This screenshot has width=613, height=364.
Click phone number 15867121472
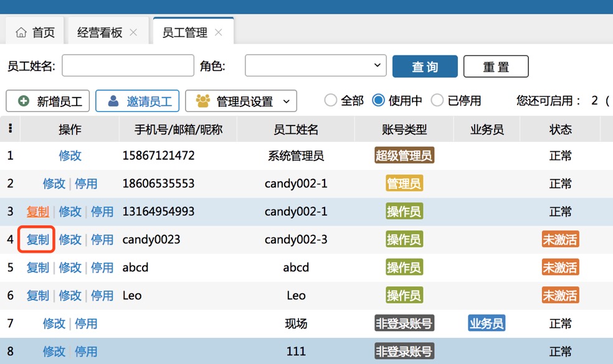click(158, 156)
